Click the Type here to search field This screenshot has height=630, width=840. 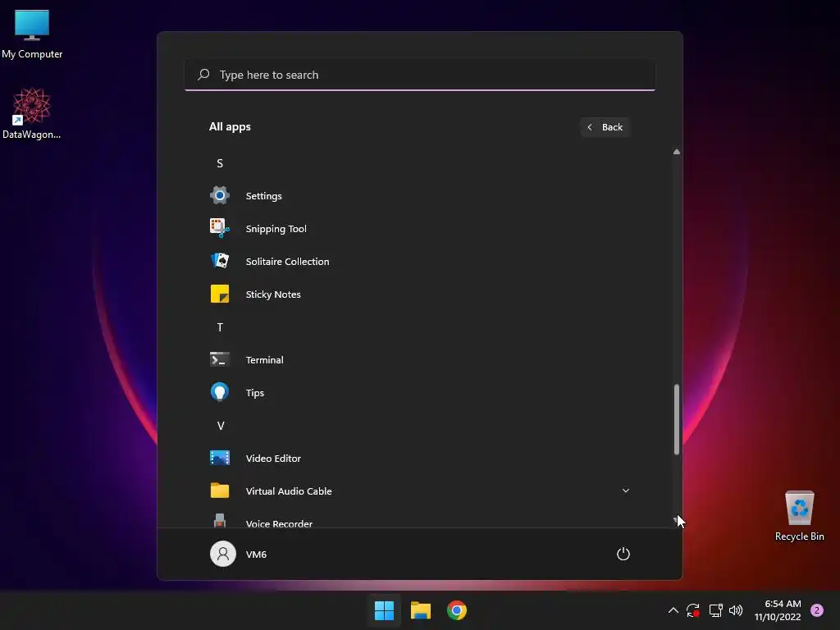tap(420, 75)
